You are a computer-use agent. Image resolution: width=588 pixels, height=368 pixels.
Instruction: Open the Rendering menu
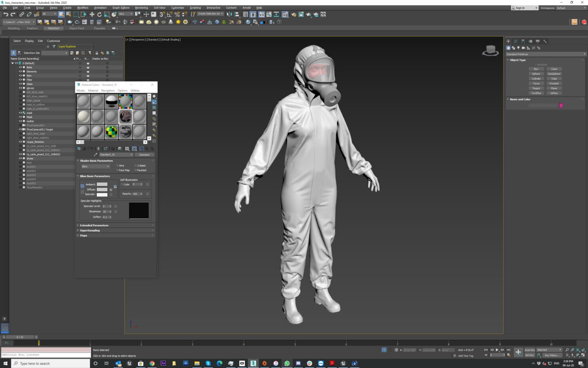[x=141, y=8]
